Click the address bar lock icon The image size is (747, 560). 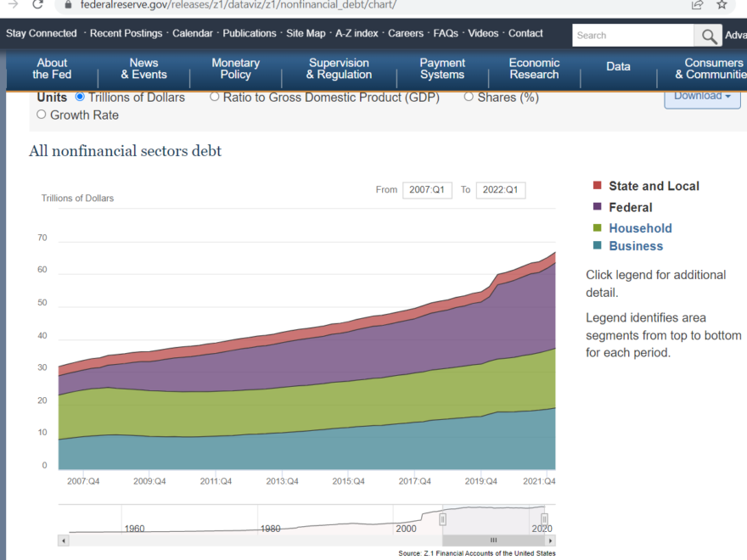(68, 5)
